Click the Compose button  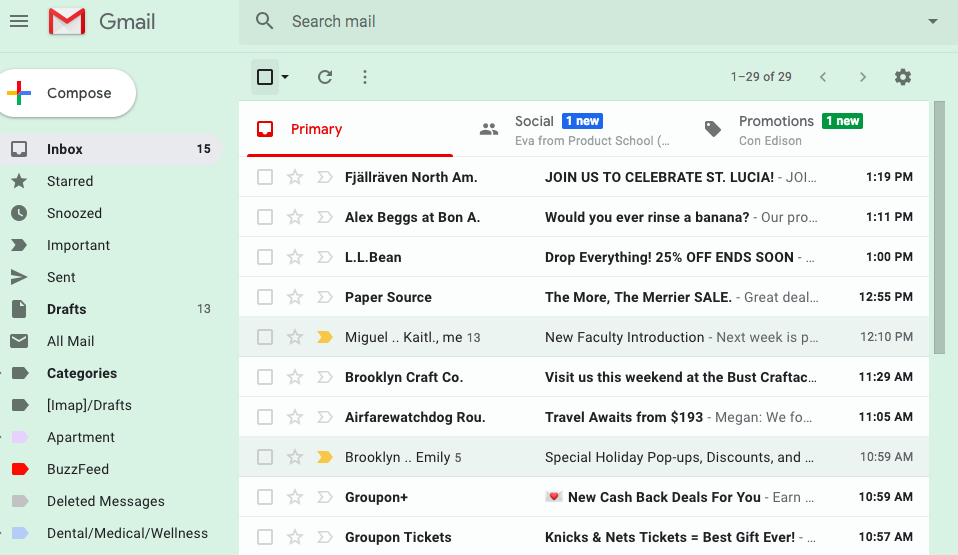(68, 93)
